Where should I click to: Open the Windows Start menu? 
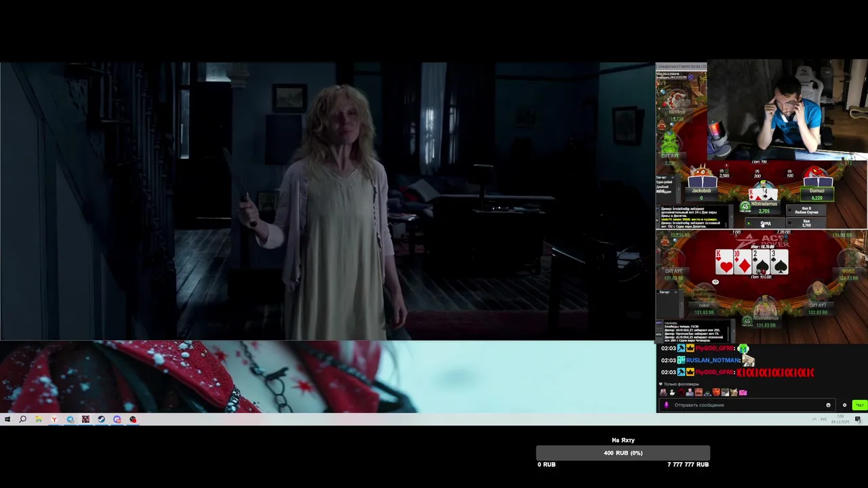pyautogui.click(x=7, y=420)
